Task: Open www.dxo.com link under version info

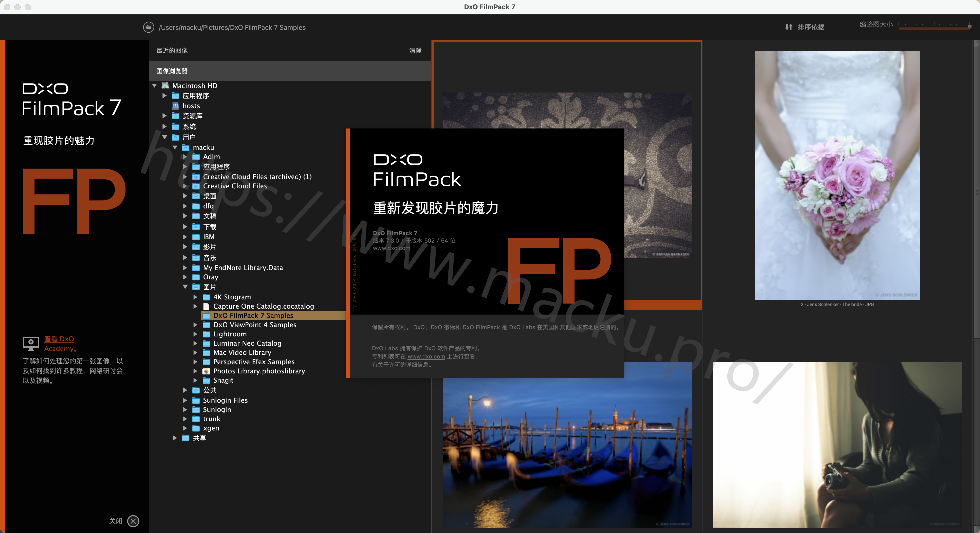Action: point(391,248)
